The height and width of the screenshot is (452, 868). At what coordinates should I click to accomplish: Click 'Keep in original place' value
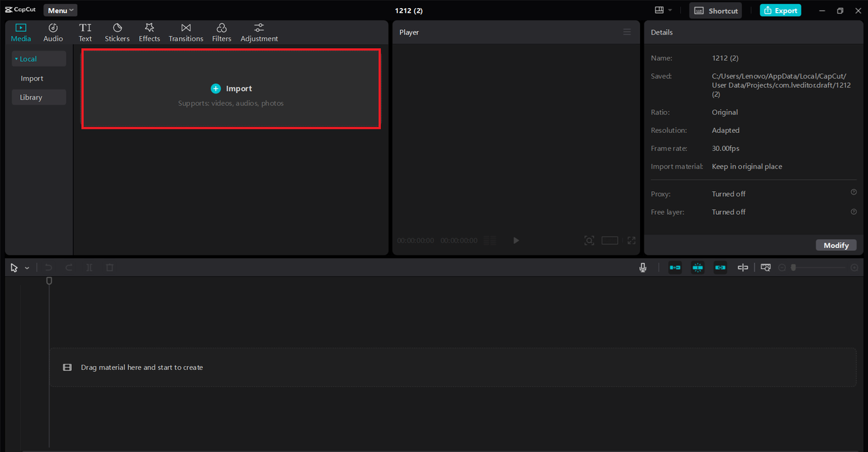[x=747, y=167]
